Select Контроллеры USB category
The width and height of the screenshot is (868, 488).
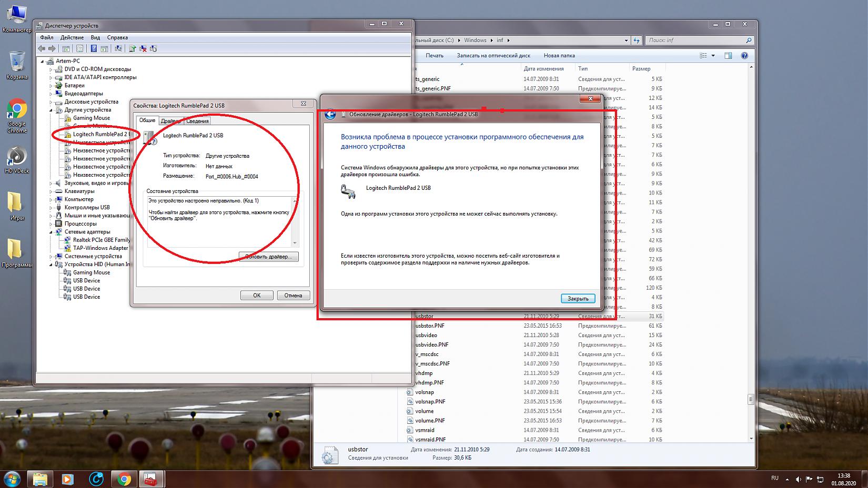point(87,207)
